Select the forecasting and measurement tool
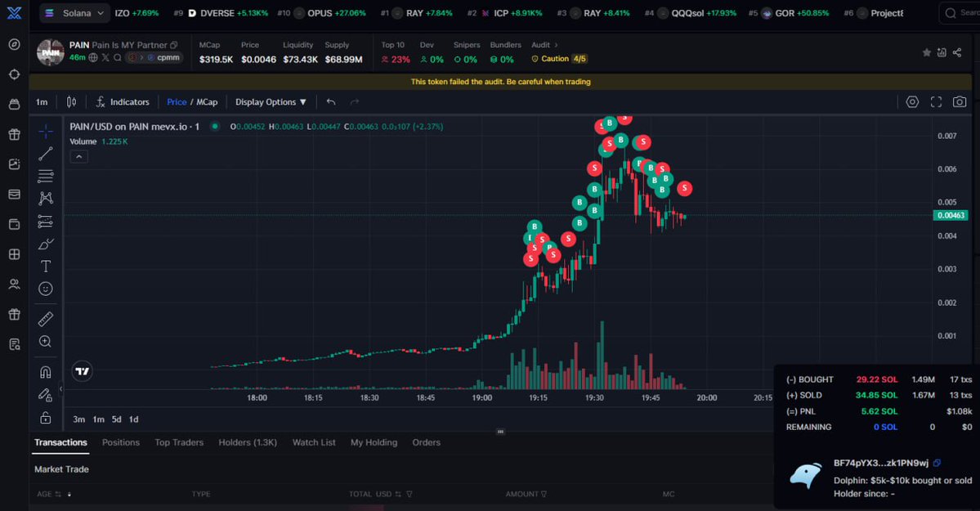Viewport: 980px width, 511px height. pos(46,222)
